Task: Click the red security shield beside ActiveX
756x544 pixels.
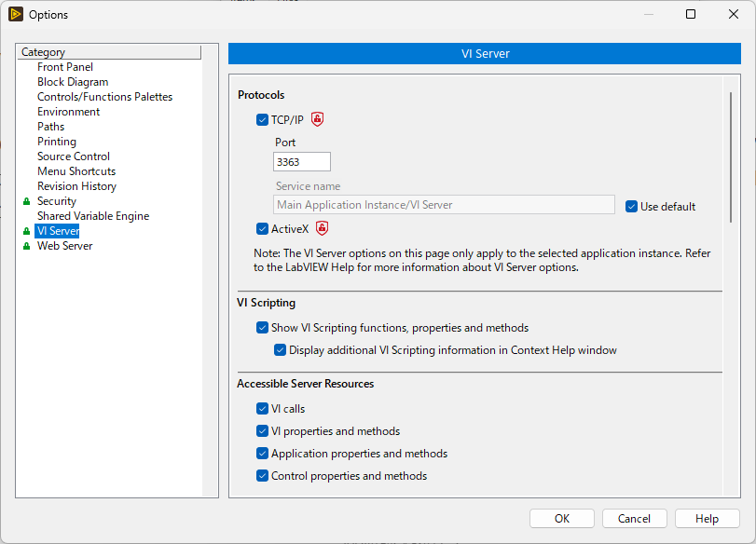Action: 323,228
